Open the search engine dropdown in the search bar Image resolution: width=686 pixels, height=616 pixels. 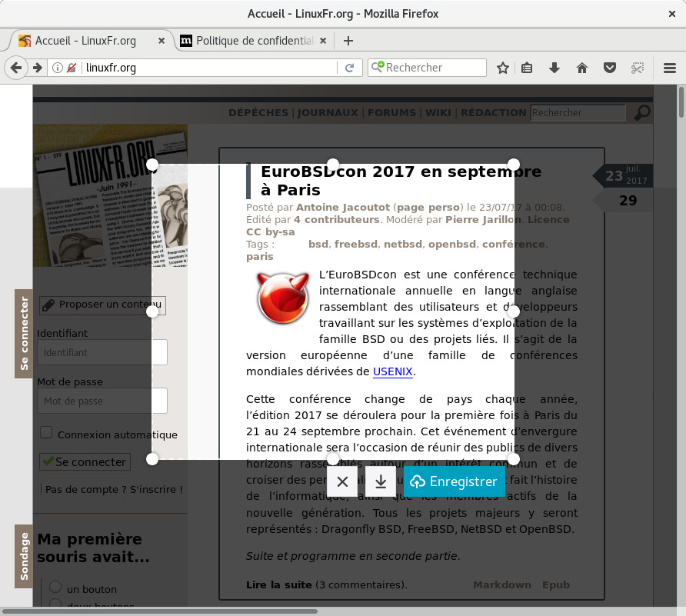tap(378, 68)
